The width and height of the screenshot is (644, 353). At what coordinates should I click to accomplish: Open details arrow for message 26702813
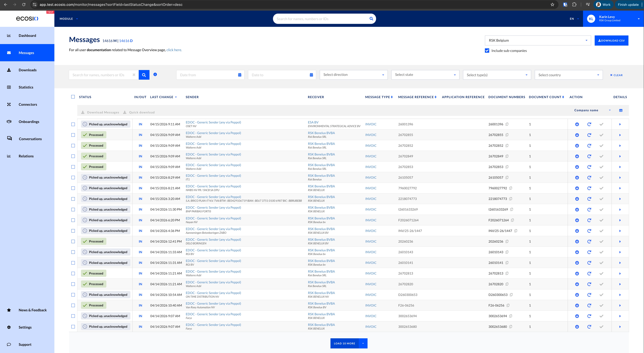(x=620, y=274)
